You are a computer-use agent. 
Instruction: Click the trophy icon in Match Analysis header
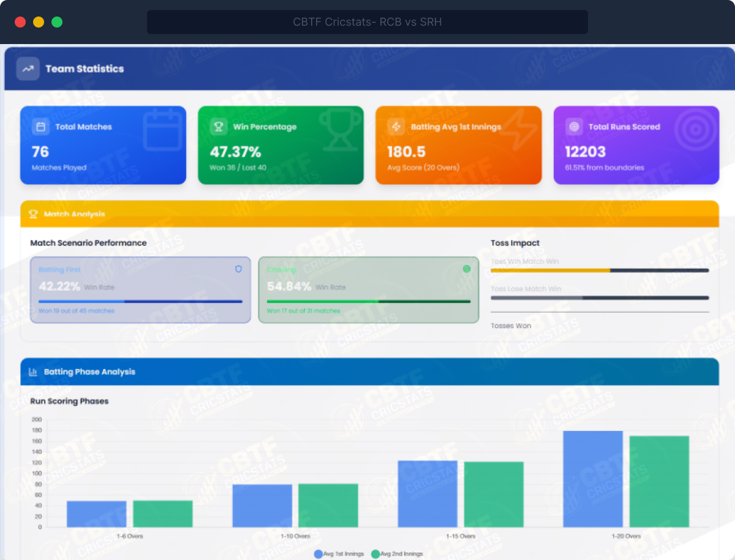pyautogui.click(x=33, y=214)
